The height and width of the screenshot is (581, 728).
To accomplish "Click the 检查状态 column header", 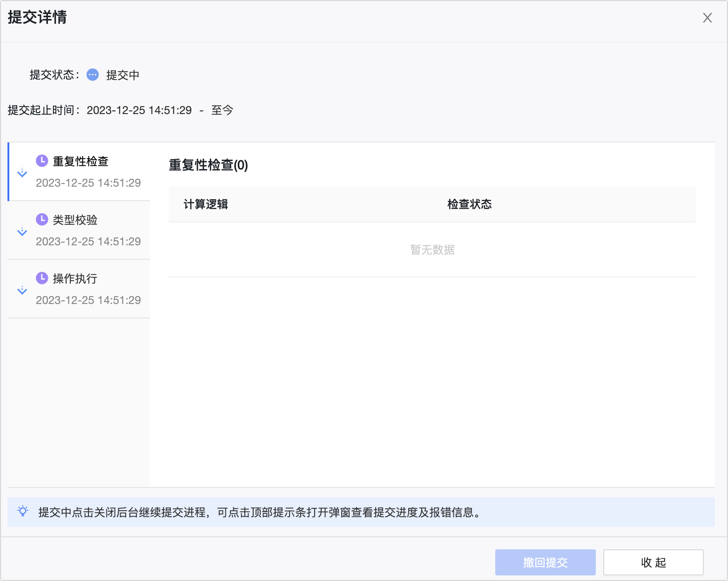I will pyautogui.click(x=469, y=204).
